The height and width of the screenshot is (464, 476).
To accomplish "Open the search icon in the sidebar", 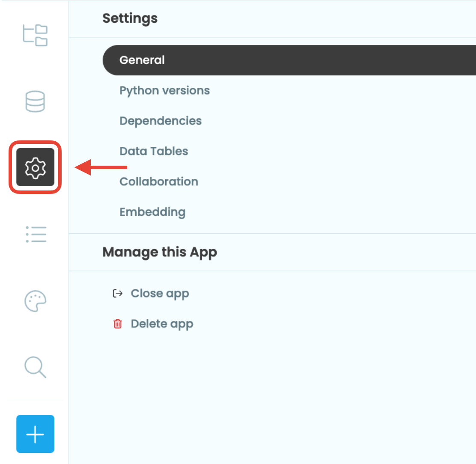I will pyautogui.click(x=35, y=367).
